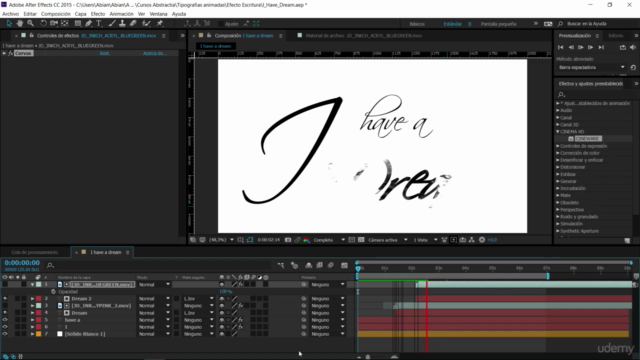Select the Eraser tool
Screen dimensions: 640x360
[x=133, y=24]
